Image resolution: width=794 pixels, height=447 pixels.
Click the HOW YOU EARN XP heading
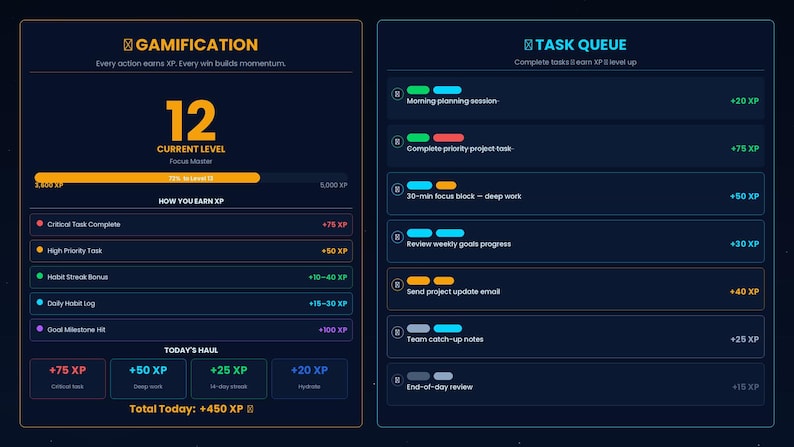point(191,201)
